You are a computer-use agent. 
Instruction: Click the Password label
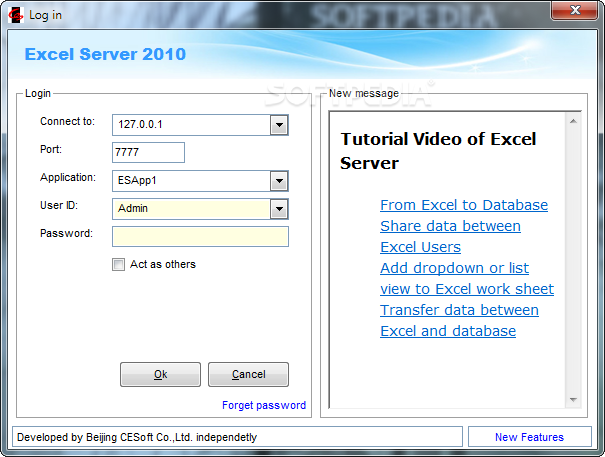(66, 233)
